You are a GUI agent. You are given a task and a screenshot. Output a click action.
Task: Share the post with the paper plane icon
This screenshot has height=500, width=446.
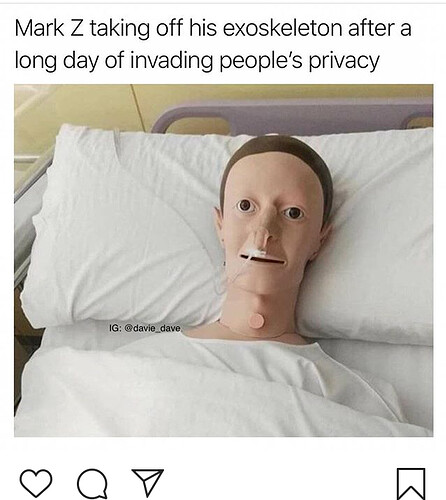click(x=148, y=482)
